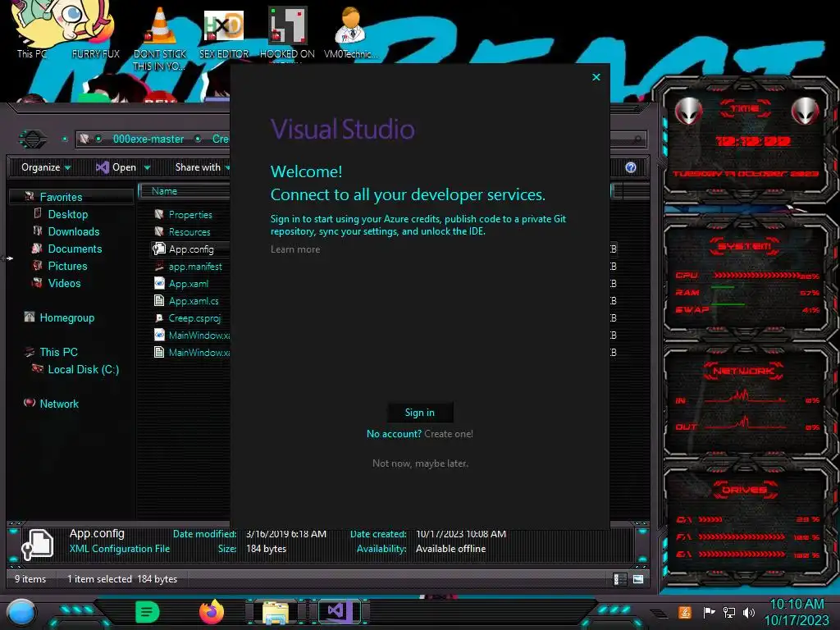Open the Learn more link

click(x=295, y=249)
